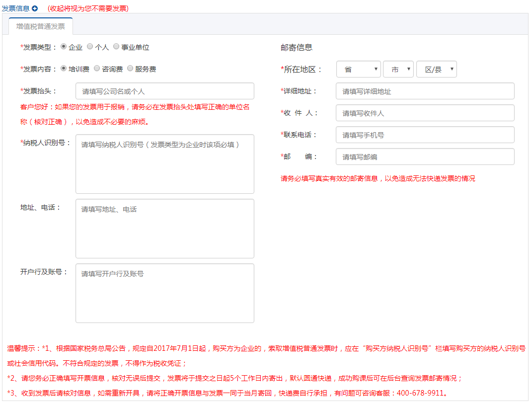The width and height of the screenshot is (532, 405).
Task: Click the plus icon beside 发票信息
Action: [x=35, y=8]
